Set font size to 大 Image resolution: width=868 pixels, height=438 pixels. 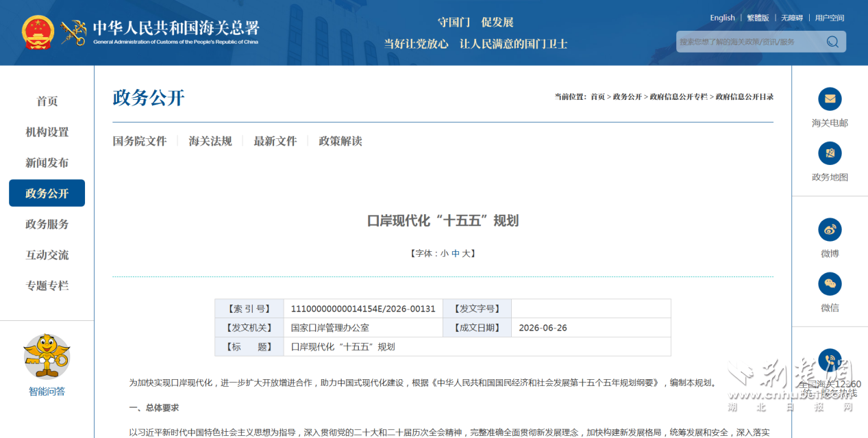tap(466, 253)
